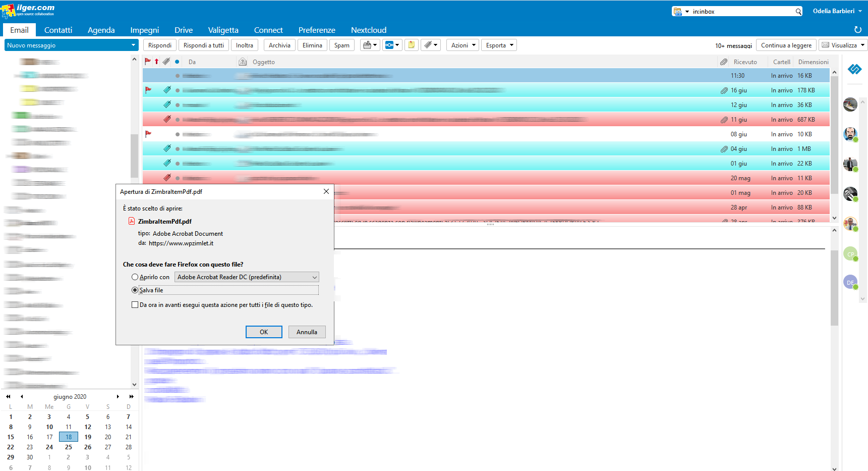Go to next month in mini calendar
Viewport: 868px width, 471px height.
click(118, 397)
